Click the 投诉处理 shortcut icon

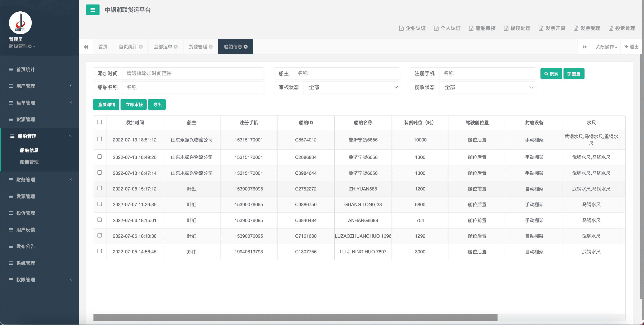[x=611, y=28]
